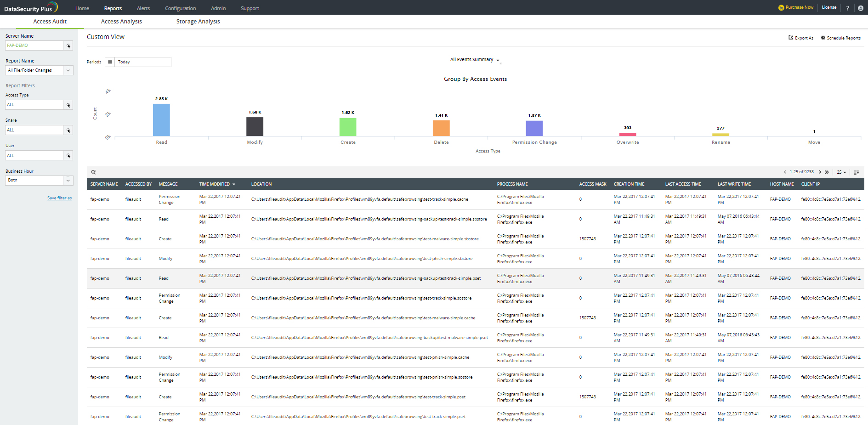Sort by the Last Write Time header
Image resolution: width=868 pixels, height=425 pixels.
[734, 184]
